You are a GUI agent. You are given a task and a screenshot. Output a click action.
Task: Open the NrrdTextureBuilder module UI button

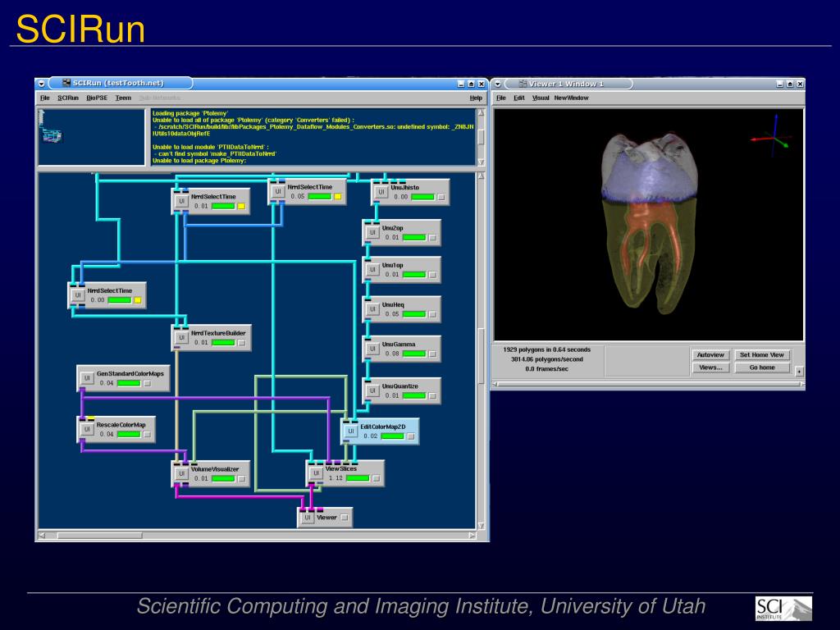pyautogui.click(x=181, y=337)
